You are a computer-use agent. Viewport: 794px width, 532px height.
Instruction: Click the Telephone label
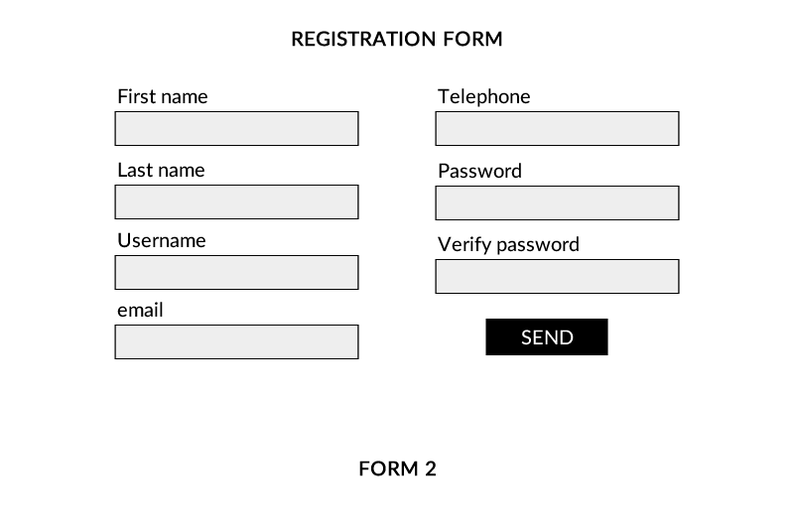pos(484,96)
